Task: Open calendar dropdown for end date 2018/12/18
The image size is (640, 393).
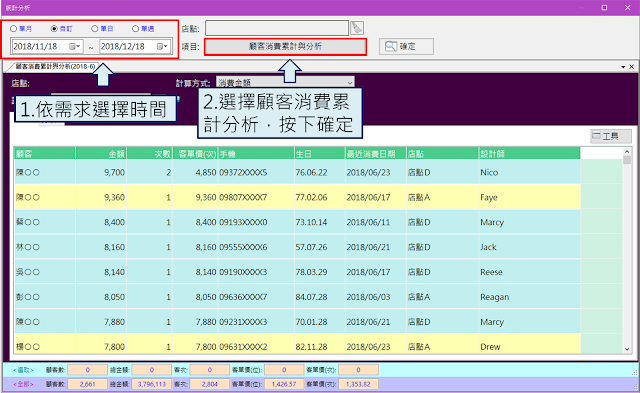Action: tap(162, 47)
